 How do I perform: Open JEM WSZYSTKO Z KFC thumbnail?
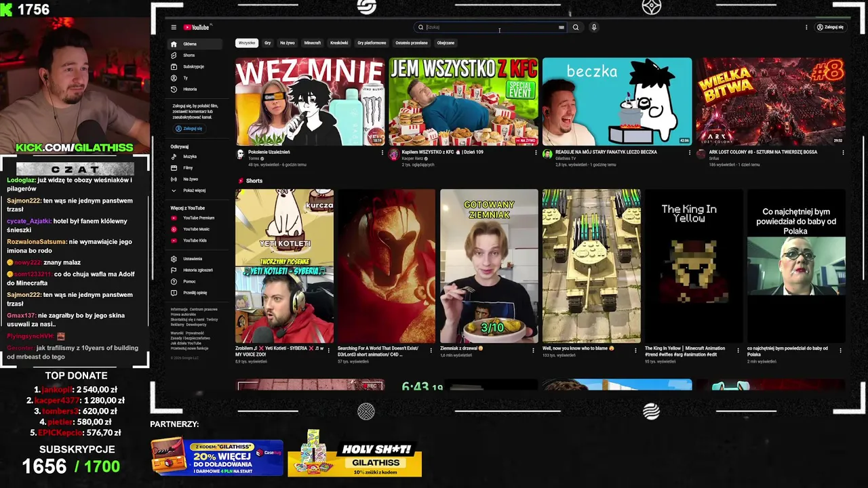click(x=464, y=102)
